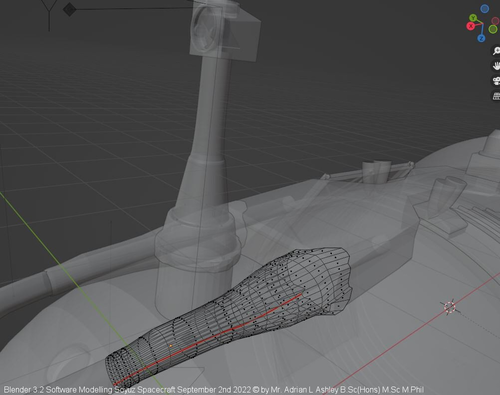Click the 3D cursor crosshair
Image resolution: width=500 pixels, height=395 pixels.
point(450,307)
